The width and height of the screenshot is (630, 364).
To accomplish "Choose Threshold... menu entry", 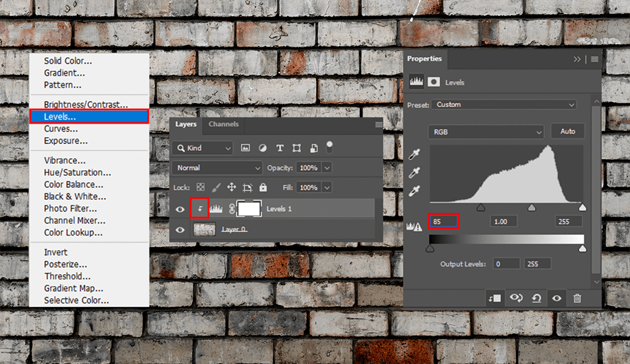I will point(67,276).
